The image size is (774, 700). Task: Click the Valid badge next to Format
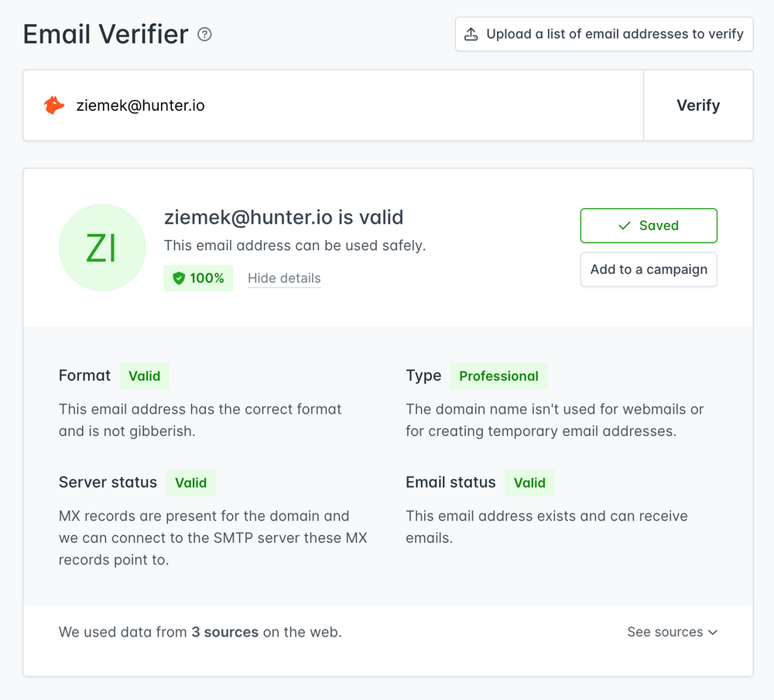point(144,376)
